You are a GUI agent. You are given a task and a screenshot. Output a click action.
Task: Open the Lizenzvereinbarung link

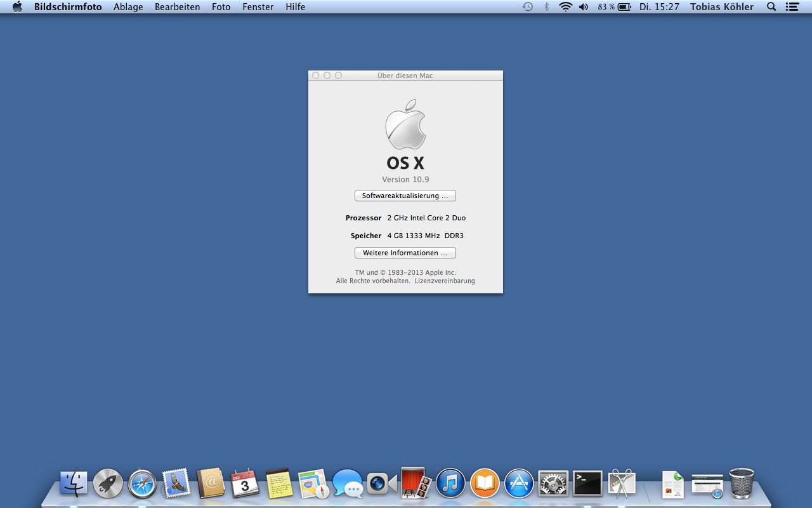coord(445,281)
